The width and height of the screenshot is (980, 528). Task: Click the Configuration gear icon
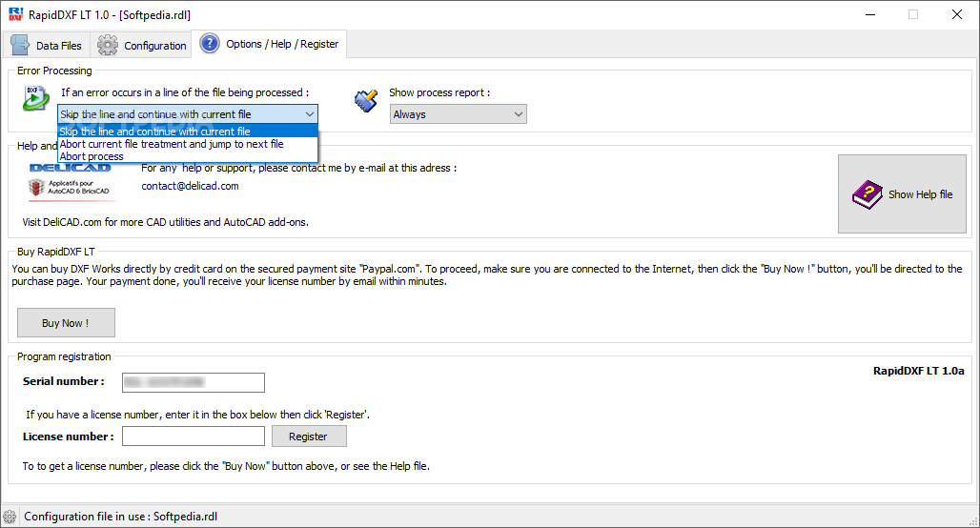[108, 45]
